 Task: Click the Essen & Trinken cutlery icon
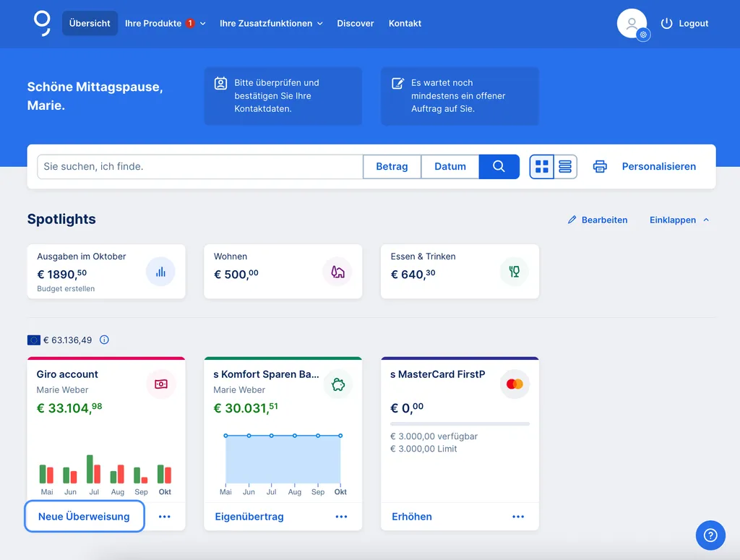(x=515, y=272)
